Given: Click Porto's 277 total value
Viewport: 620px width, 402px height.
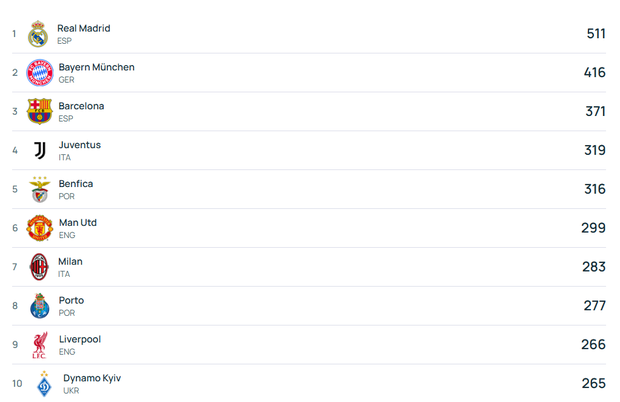Looking at the screenshot, I should [x=595, y=306].
